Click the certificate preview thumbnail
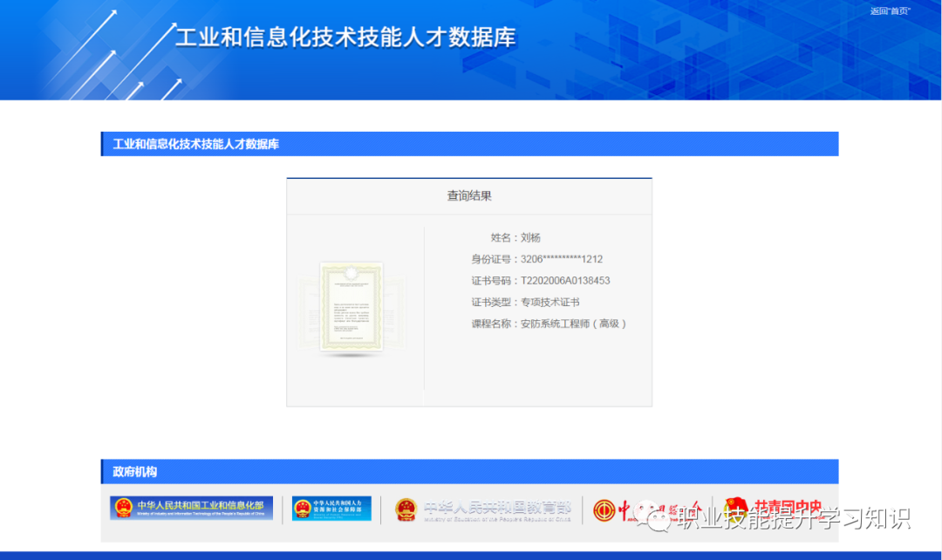The width and height of the screenshot is (942, 560). point(352,305)
